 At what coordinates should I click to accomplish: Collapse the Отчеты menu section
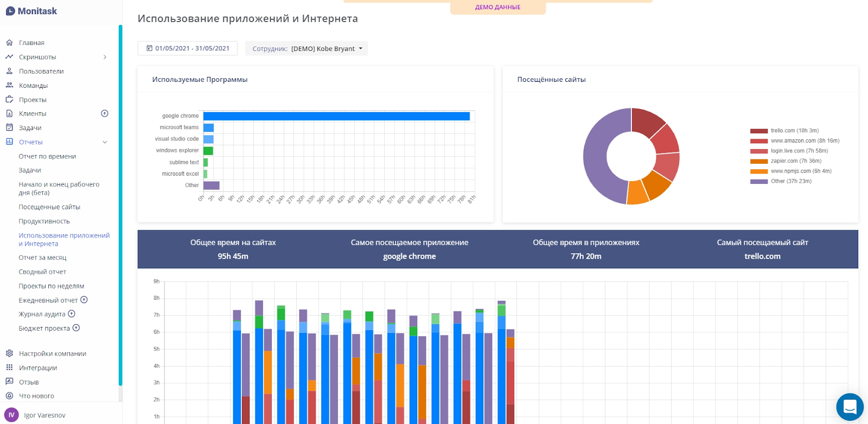pyautogui.click(x=105, y=142)
